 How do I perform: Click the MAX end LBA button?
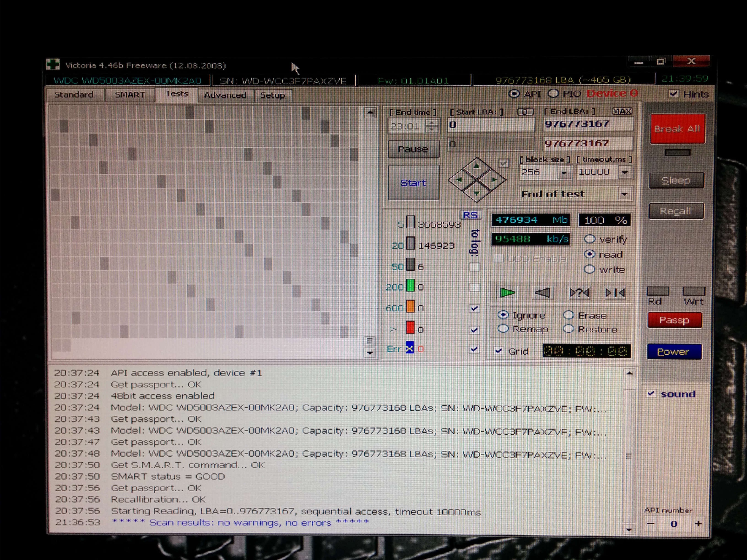coord(622,111)
